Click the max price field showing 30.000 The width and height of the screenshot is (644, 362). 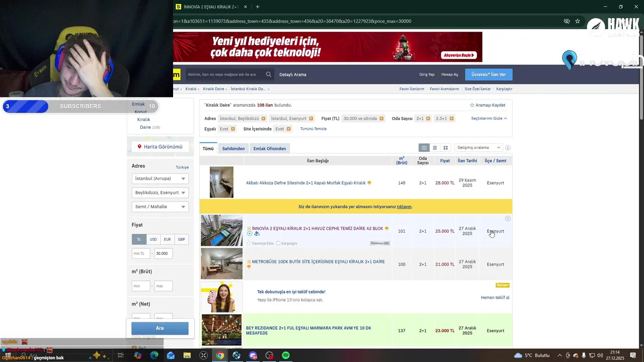(x=164, y=253)
